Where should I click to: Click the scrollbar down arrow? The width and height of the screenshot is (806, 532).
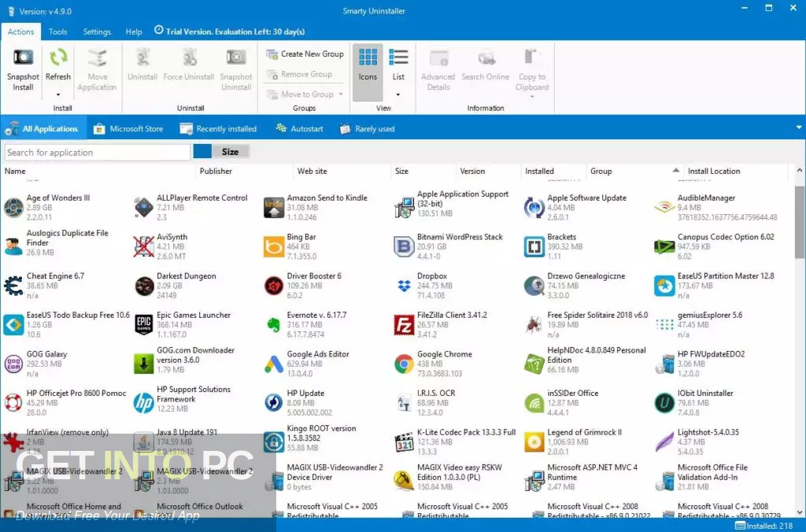click(x=800, y=512)
